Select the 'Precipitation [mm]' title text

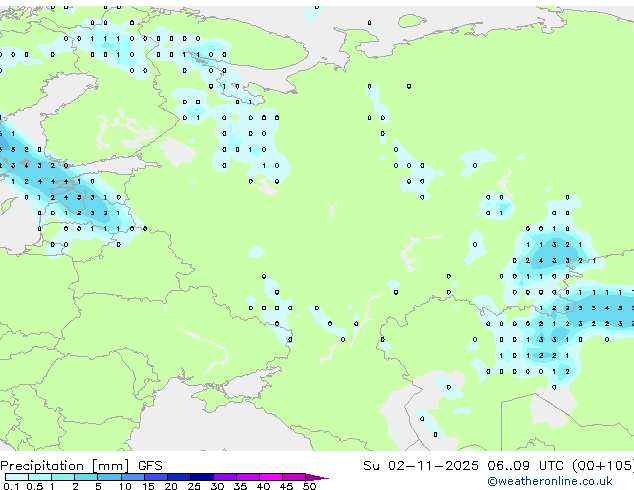click(x=65, y=466)
